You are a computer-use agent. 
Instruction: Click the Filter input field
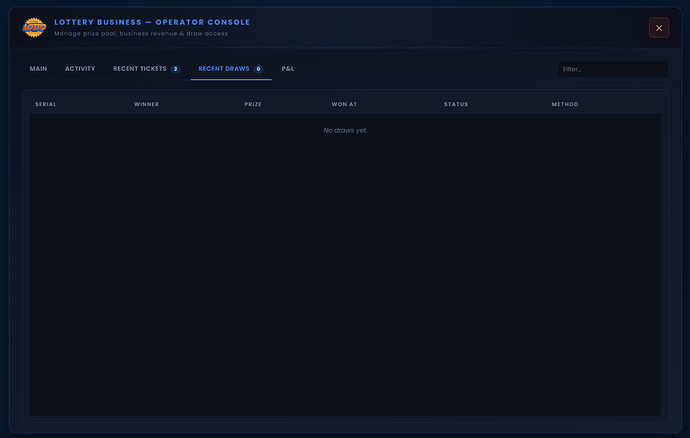tap(613, 69)
